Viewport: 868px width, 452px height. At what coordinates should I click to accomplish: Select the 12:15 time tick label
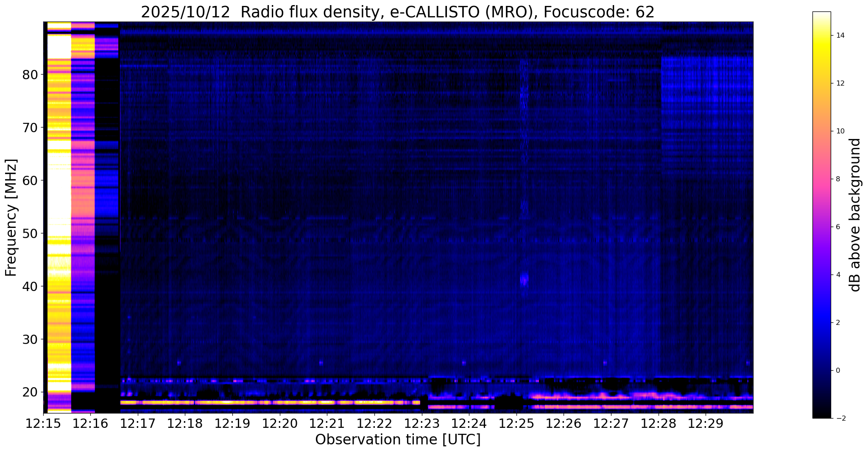[x=43, y=423]
